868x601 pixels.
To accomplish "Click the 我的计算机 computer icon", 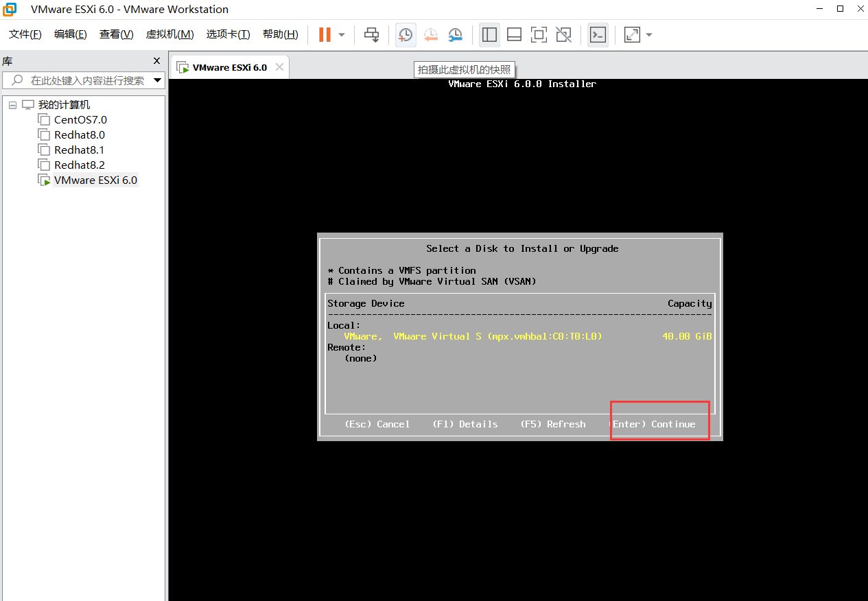I will click(28, 105).
